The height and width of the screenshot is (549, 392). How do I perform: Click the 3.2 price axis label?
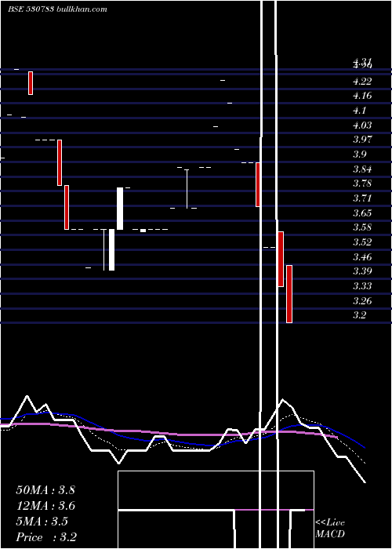[359, 314]
